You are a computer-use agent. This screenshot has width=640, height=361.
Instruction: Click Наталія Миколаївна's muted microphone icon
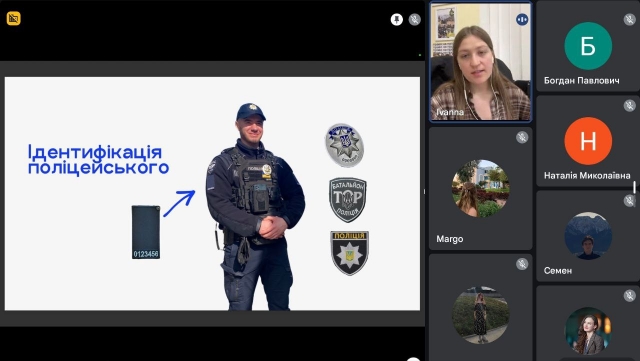pyautogui.click(x=629, y=105)
